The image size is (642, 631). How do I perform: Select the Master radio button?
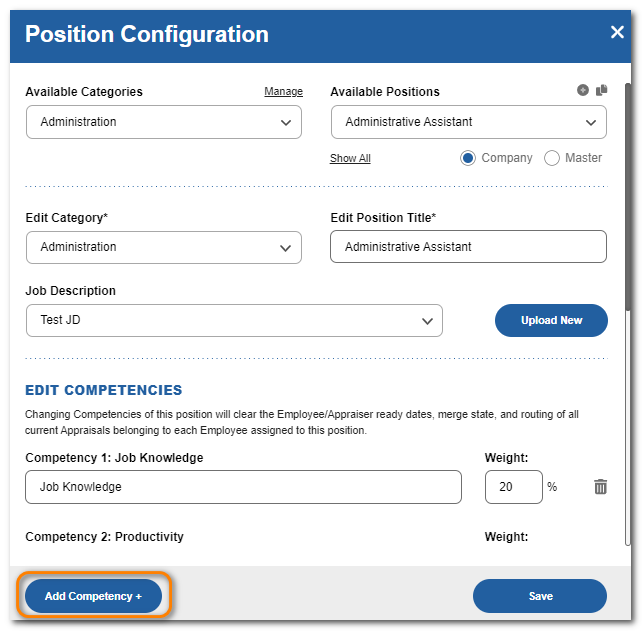pos(551,158)
